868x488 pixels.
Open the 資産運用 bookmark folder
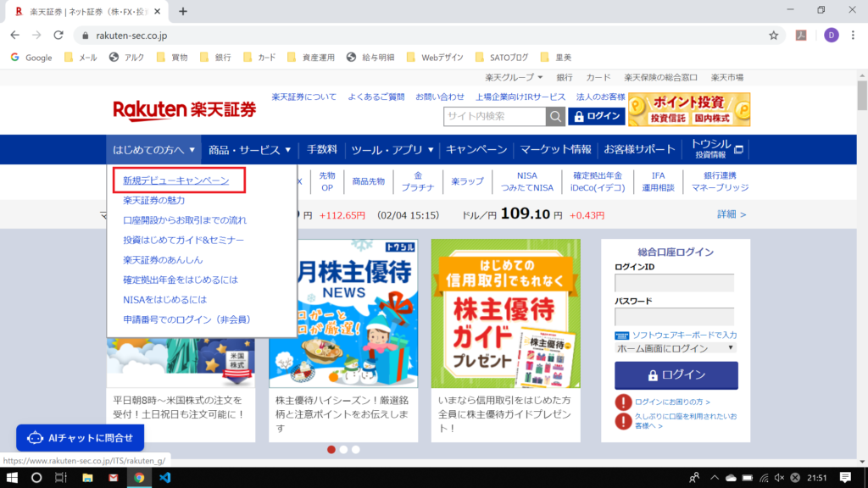310,58
